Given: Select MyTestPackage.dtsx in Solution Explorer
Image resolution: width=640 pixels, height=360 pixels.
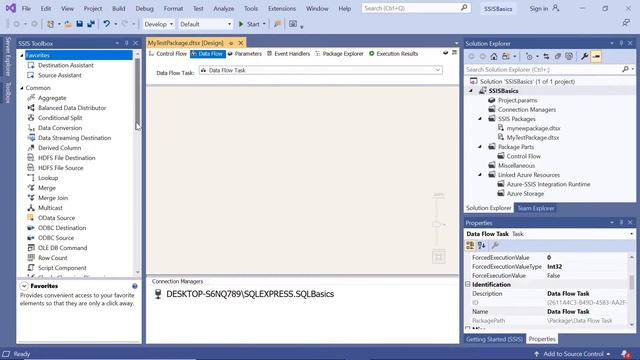Looking at the screenshot, I should pos(533,138).
